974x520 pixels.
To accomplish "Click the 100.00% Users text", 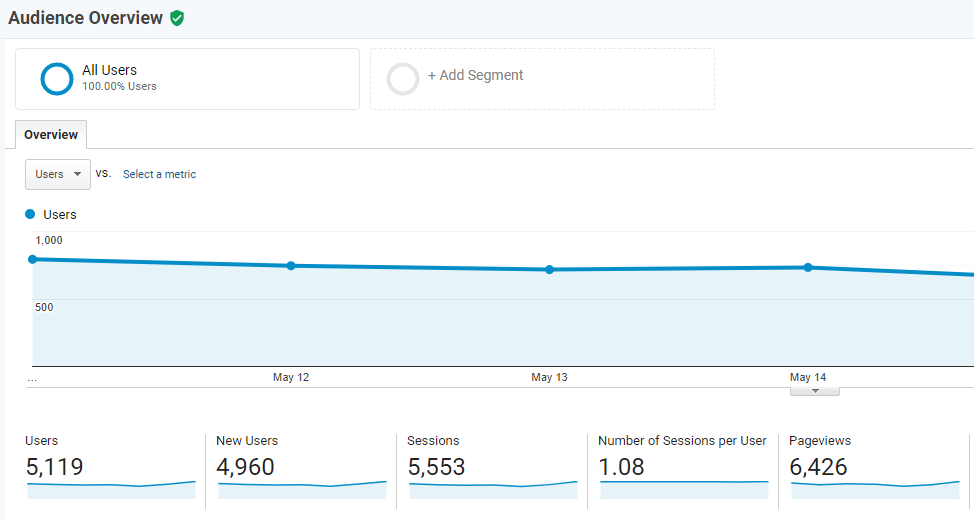I will (x=119, y=86).
